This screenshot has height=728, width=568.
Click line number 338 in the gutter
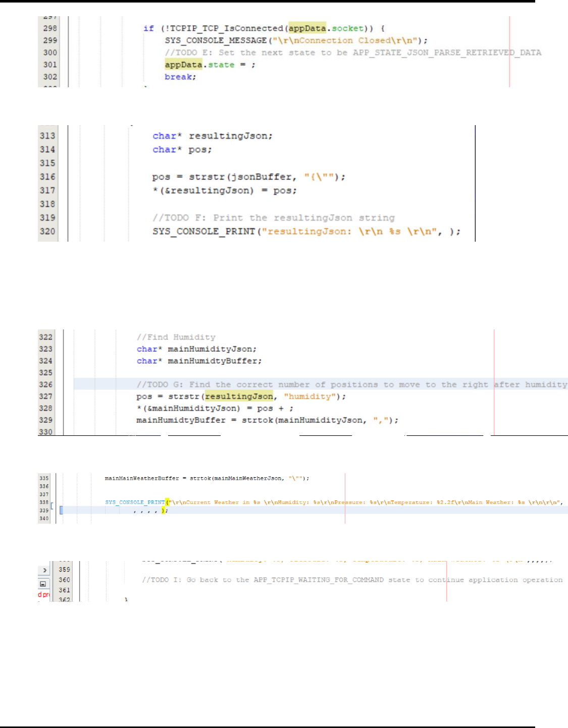click(44, 502)
